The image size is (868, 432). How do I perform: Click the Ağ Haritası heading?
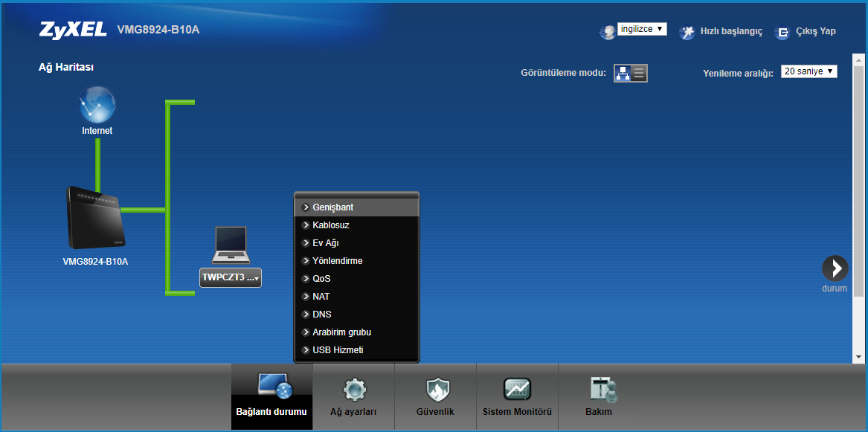66,68
